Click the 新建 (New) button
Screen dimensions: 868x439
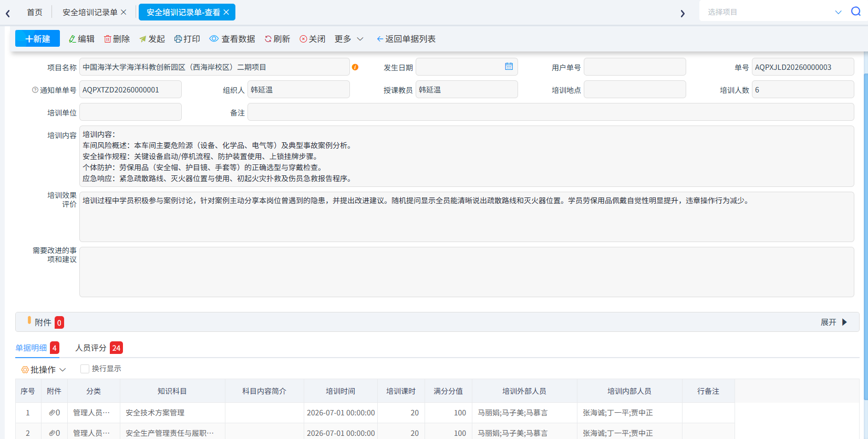[37, 39]
